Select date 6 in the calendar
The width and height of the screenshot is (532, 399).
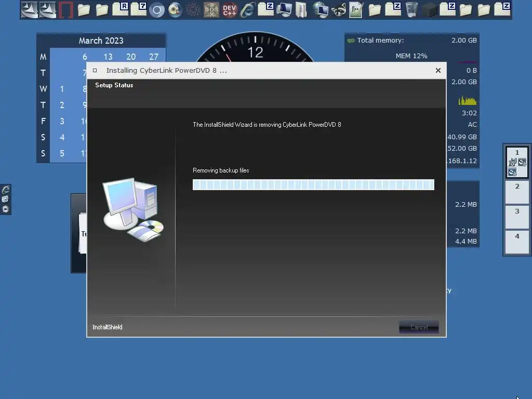point(85,57)
